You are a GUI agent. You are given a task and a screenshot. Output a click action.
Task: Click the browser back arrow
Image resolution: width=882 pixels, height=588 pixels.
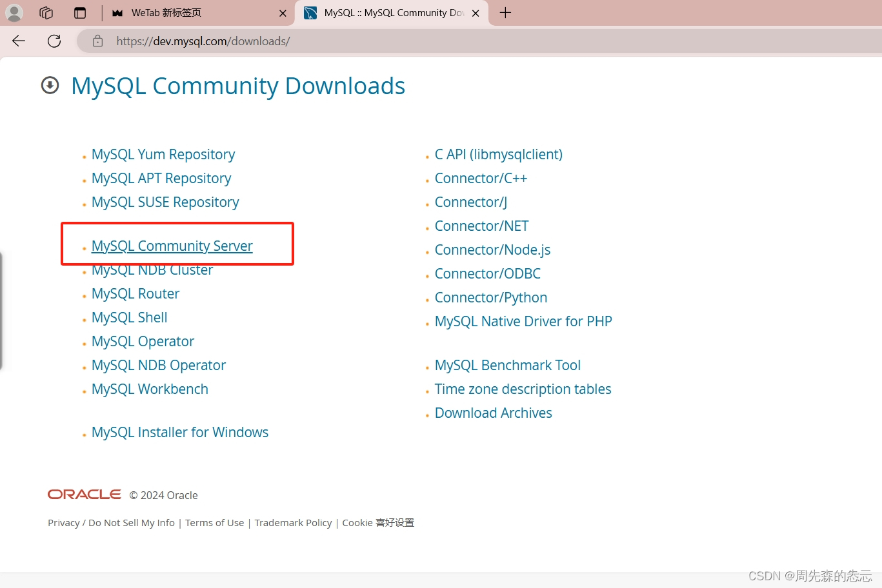(x=19, y=41)
